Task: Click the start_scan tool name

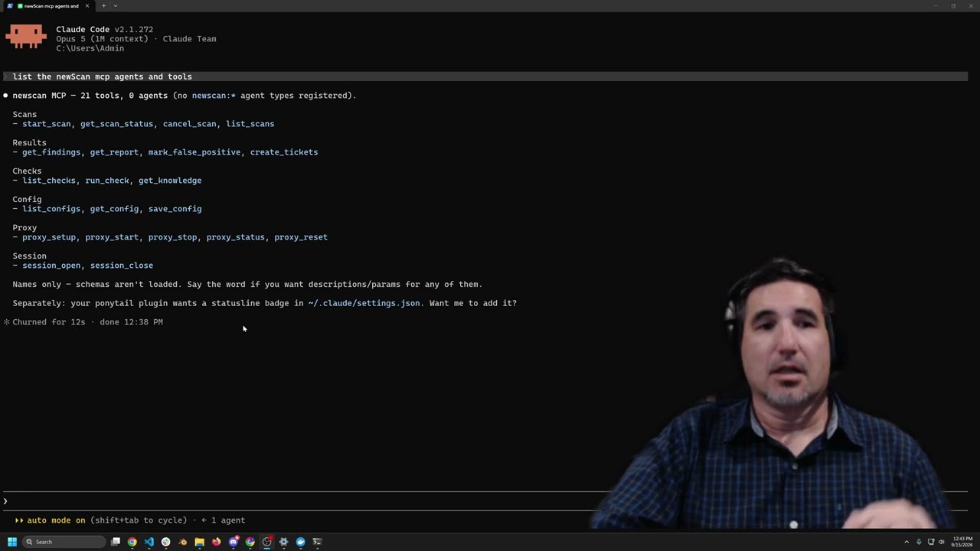Action: [47, 124]
